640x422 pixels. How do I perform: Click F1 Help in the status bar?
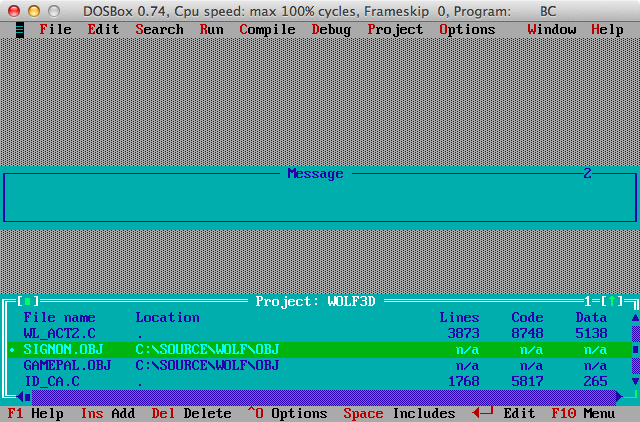(x=36, y=413)
